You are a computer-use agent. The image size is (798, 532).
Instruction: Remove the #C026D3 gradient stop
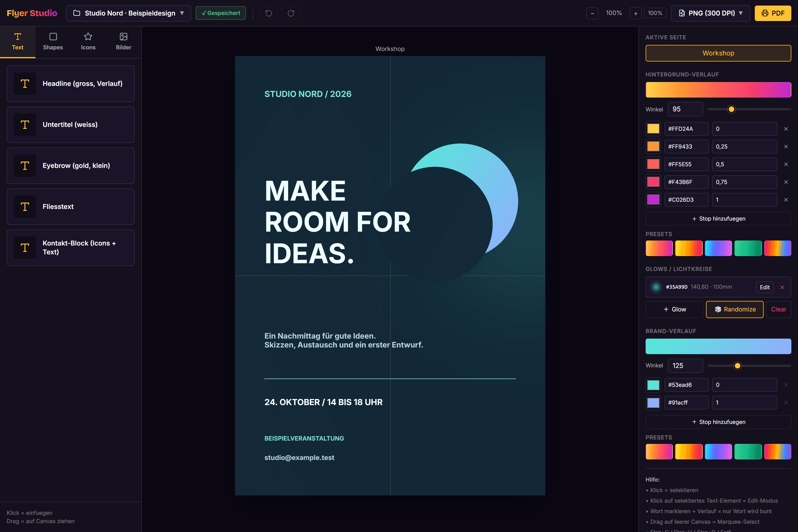pos(786,200)
